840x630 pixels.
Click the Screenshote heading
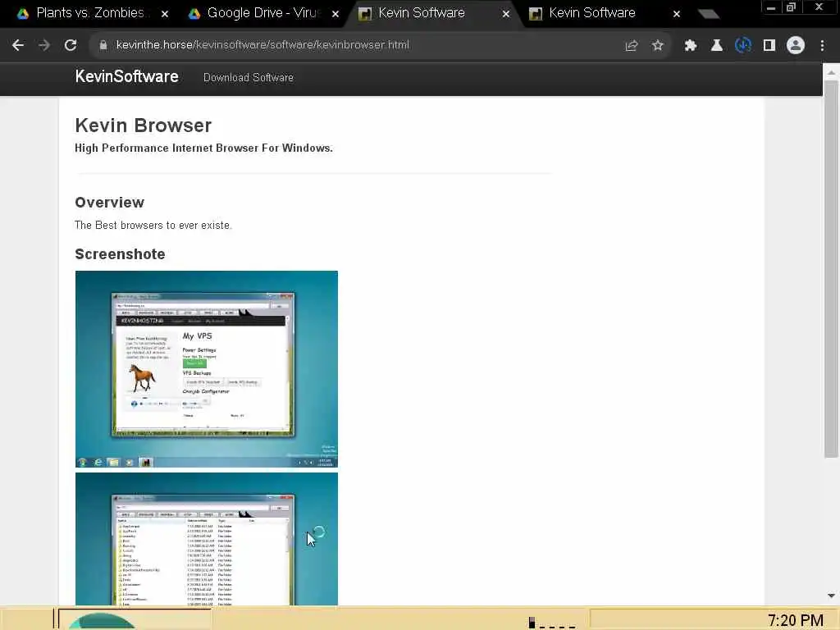click(x=120, y=254)
